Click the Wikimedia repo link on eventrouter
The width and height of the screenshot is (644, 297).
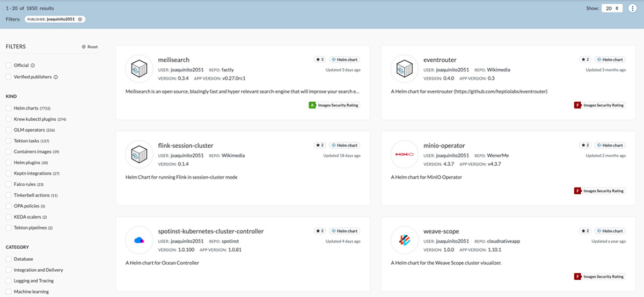(x=499, y=70)
